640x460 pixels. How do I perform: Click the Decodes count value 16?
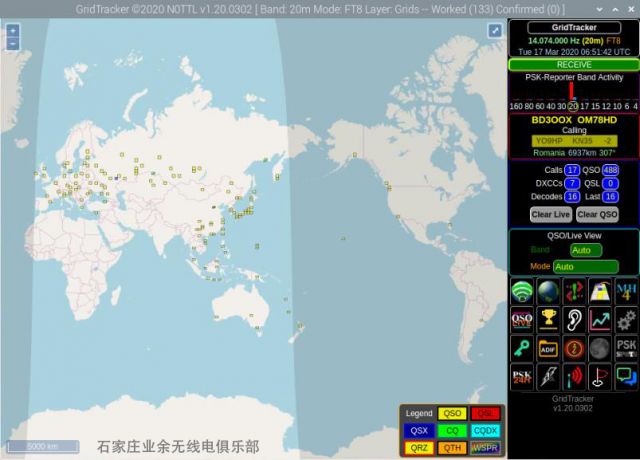click(572, 196)
